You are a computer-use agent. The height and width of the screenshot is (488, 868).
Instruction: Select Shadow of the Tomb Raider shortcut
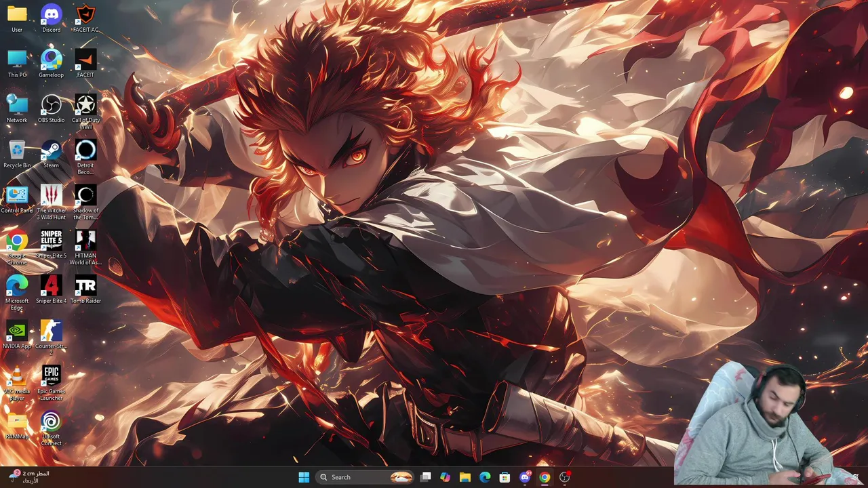click(85, 203)
